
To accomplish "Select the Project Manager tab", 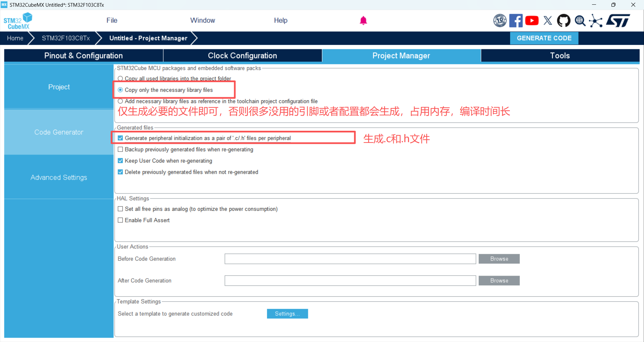I will [x=401, y=56].
